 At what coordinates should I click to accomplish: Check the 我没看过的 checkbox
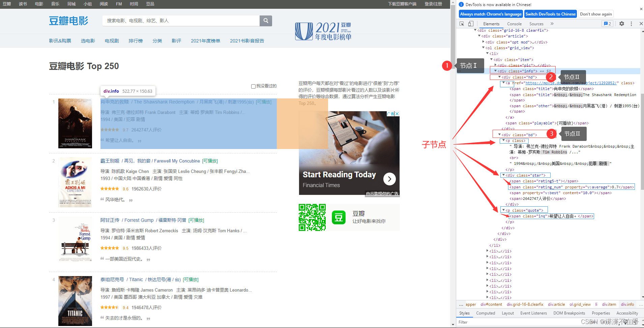point(253,86)
